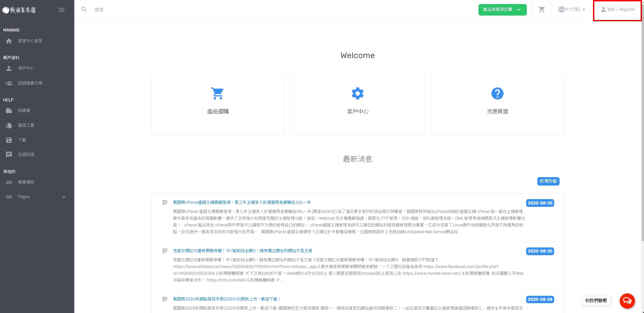Click the 和我們聯繫 chat label
The width and height of the screenshot is (644, 313).
click(x=596, y=300)
